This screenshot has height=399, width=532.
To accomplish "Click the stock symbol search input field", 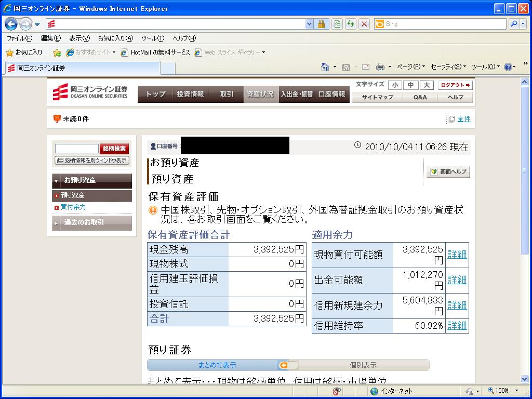I will (x=77, y=149).
